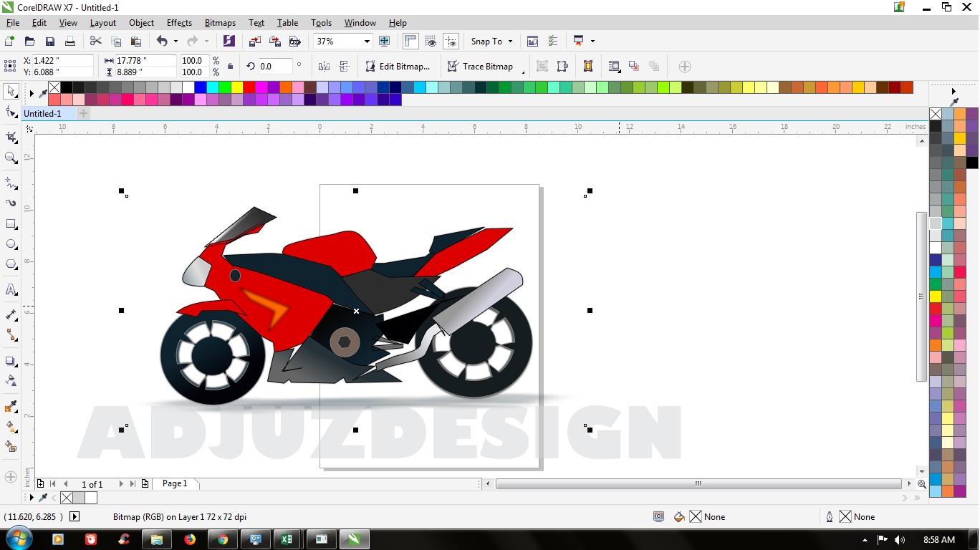This screenshot has height=550, width=980.
Task: Select the Text tool
Action: pos(11,289)
